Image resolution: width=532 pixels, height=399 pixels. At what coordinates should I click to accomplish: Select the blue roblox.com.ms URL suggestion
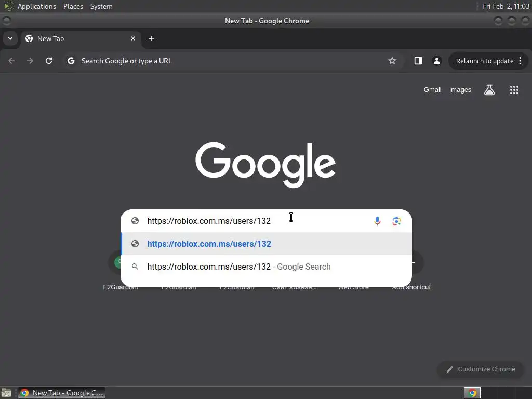click(x=267, y=244)
